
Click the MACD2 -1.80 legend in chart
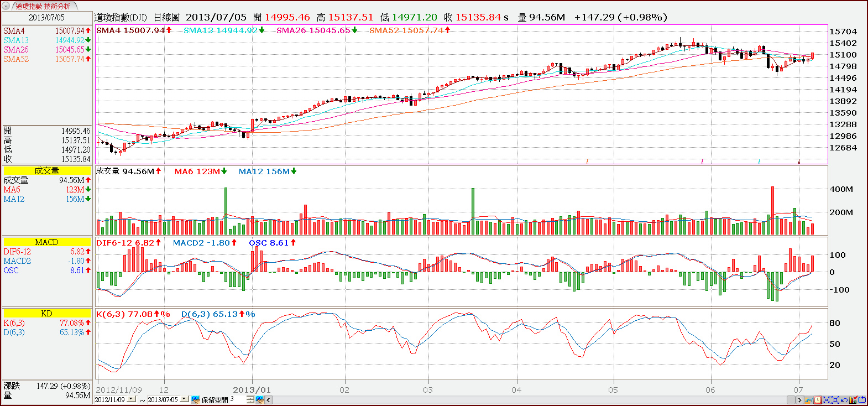[205, 243]
